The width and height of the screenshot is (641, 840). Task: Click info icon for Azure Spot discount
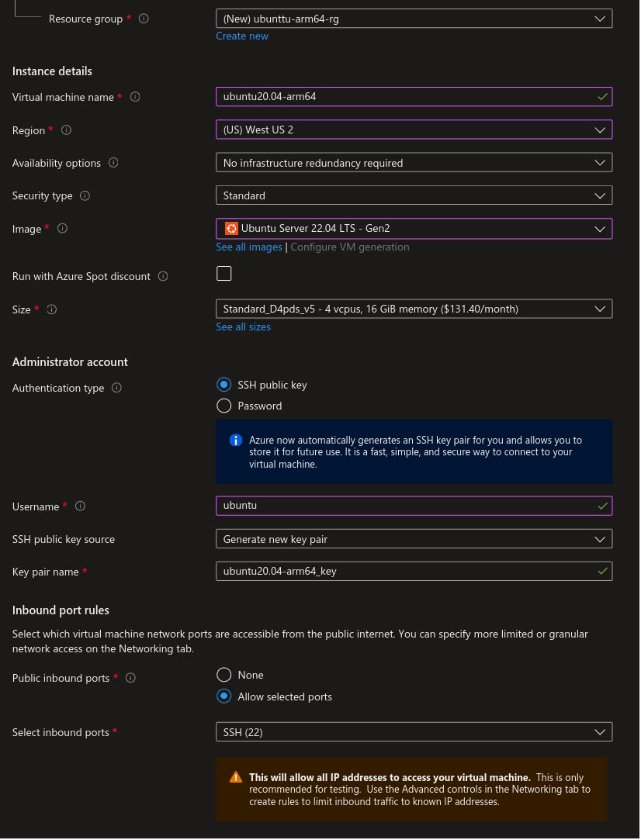[x=163, y=276]
